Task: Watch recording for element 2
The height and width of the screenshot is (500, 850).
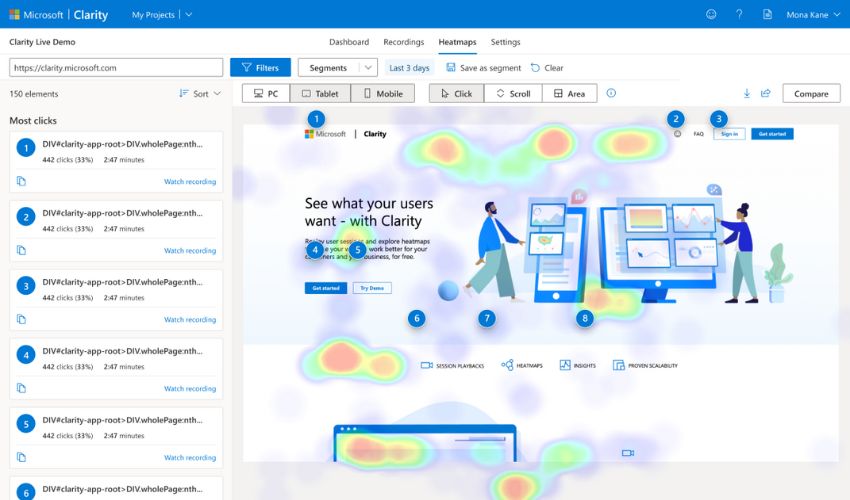Action: click(x=190, y=251)
